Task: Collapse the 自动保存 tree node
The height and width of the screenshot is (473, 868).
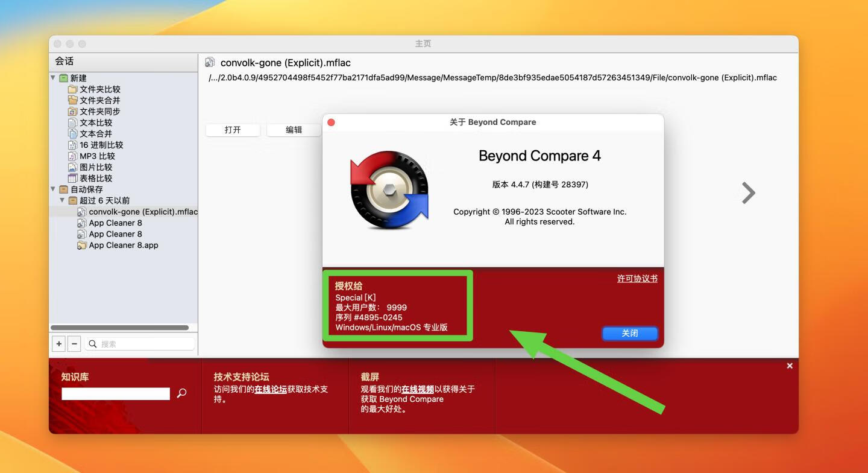Action: coord(53,189)
